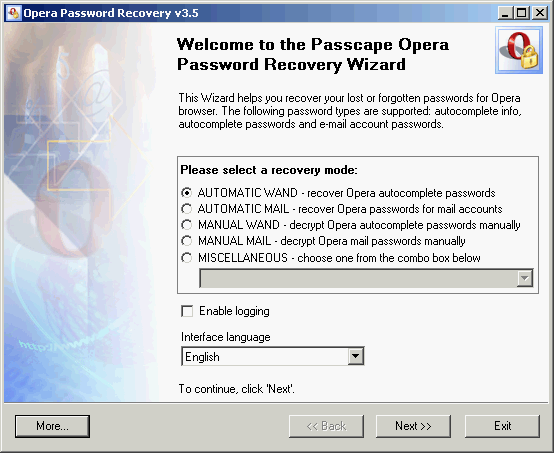Pick the MISCELLANEOUS recovery option
Image resolution: width=554 pixels, height=453 pixels.
pyautogui.click(x=187, y=258)
